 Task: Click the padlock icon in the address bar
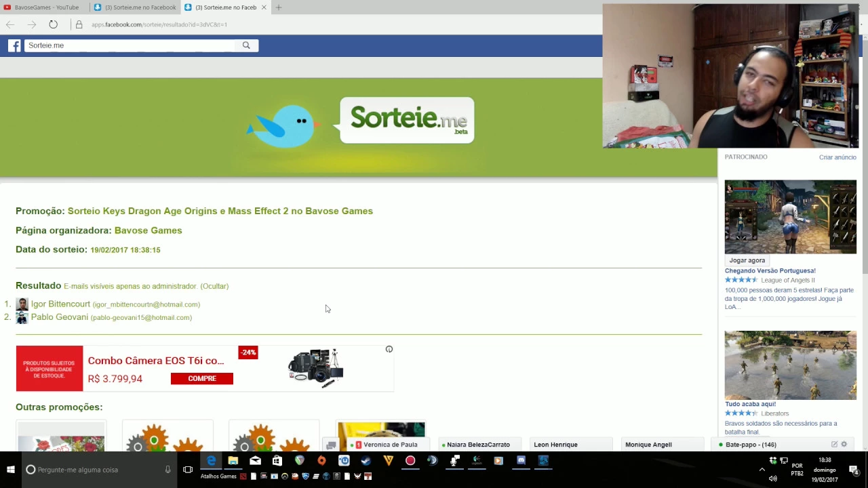point(79,24)
